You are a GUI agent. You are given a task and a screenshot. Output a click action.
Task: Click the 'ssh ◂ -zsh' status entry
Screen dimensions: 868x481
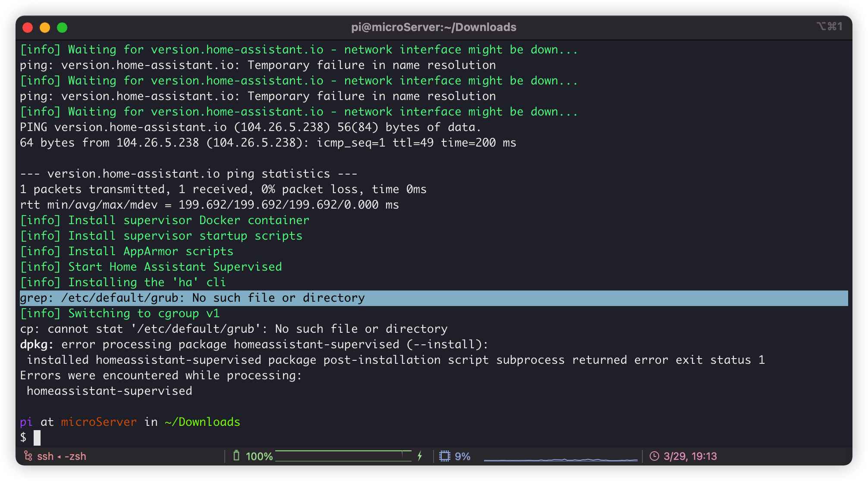coord(61,456)
